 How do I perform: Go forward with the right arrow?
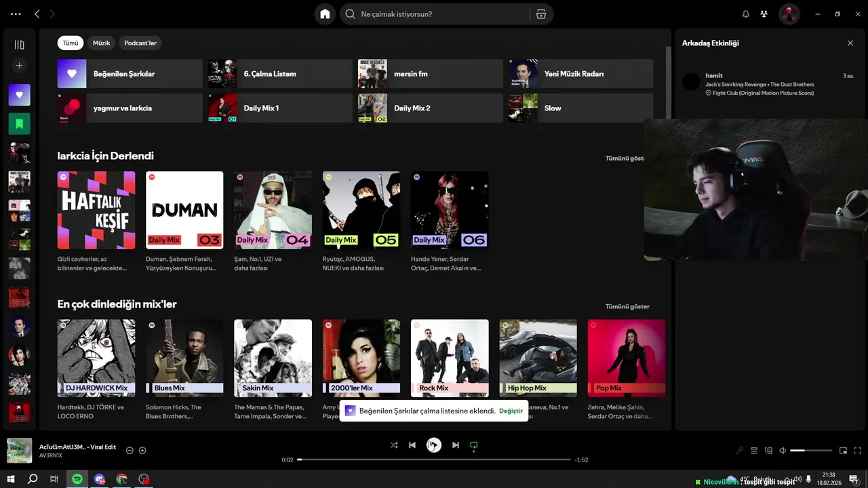[52, 14]
